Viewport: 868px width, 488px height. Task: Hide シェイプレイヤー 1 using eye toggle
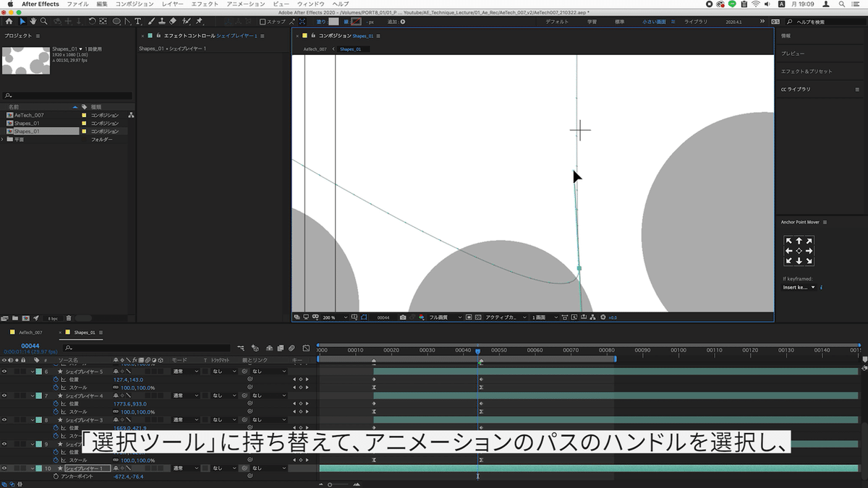pyautogui.click(x=4, y=468)
